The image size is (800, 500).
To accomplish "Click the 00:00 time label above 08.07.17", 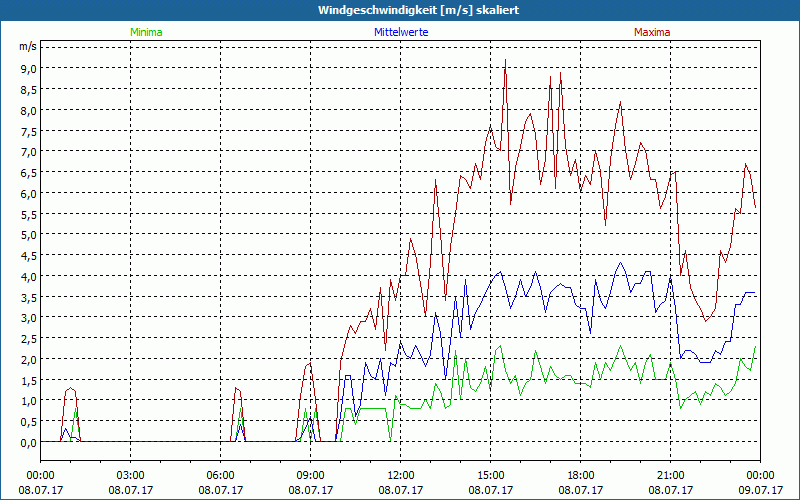I will [40, 476].
